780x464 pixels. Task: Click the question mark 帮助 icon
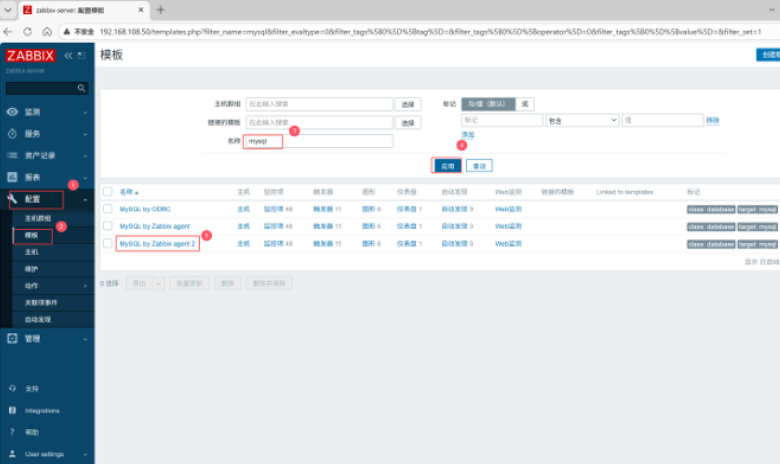tap(12, 432)
